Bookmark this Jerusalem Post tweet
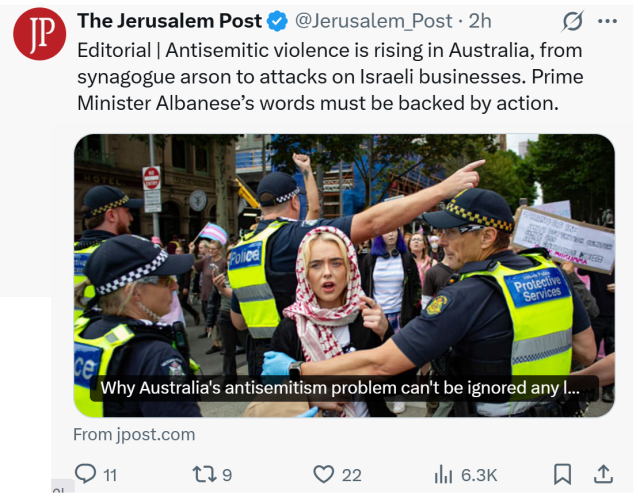The width and height of the screenshot is (640, 503). pyautogui.click(x=562, y=474)
